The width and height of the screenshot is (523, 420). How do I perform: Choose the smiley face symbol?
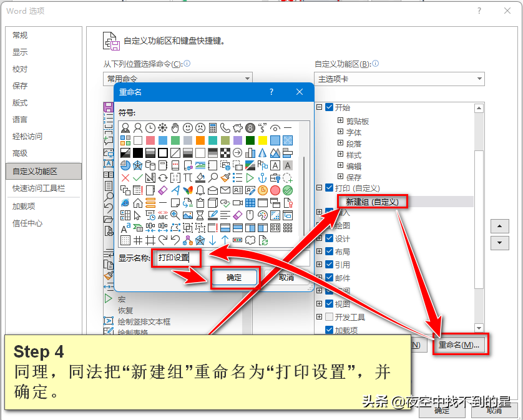[188, 128]
